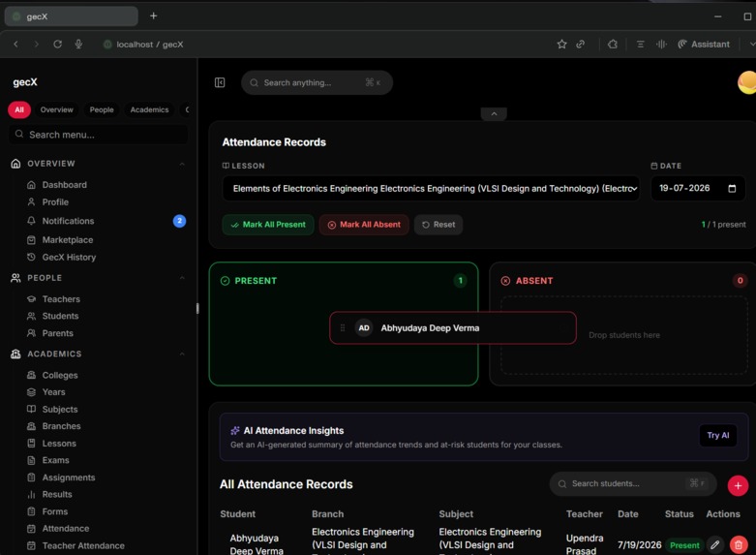Image resolution: width=756 pixels, height=555 pixels.
Task: Click the Notifications badge showing 2
Action: click(179, 221)
